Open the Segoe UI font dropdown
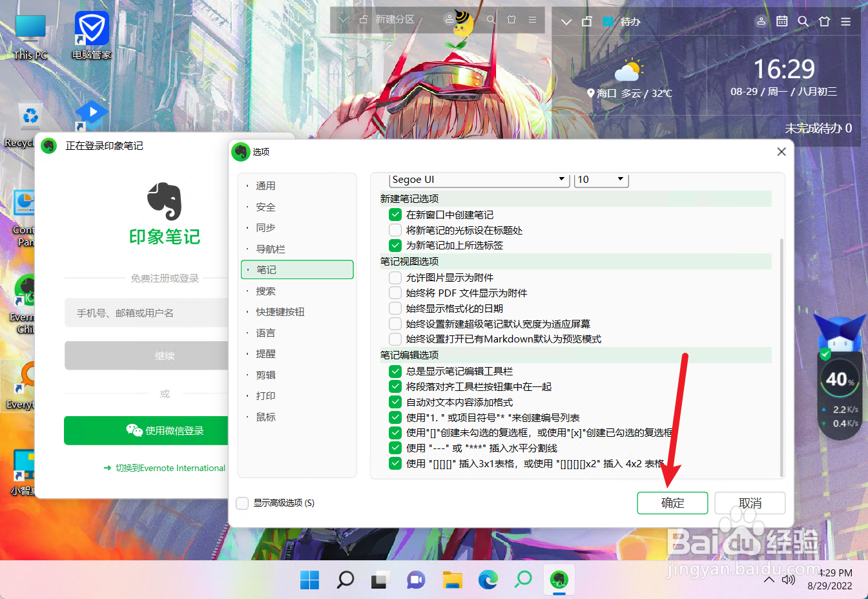Viewport: 868px width, 599px height. click(479, 180)
